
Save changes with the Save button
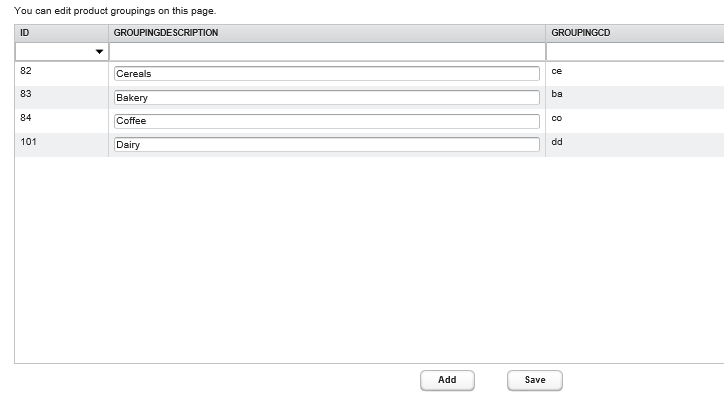pyautogui.click(x=535, y=380)
